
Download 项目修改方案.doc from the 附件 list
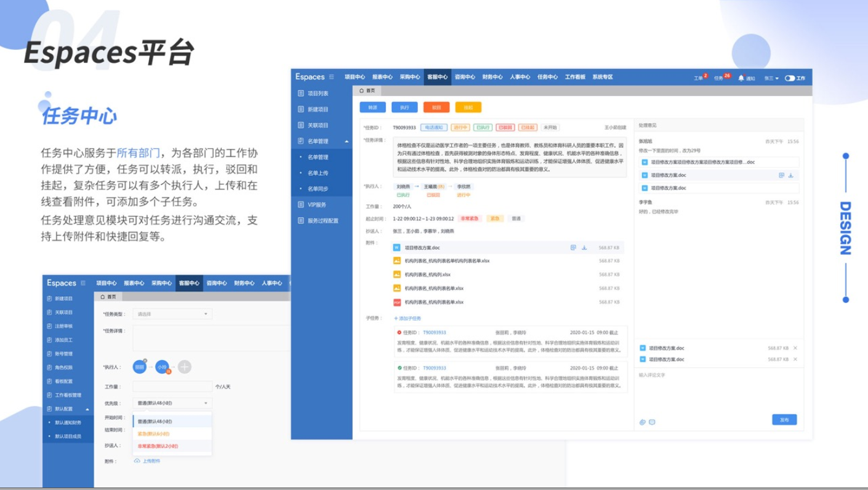pyautogui.click(x=584, y=248)
